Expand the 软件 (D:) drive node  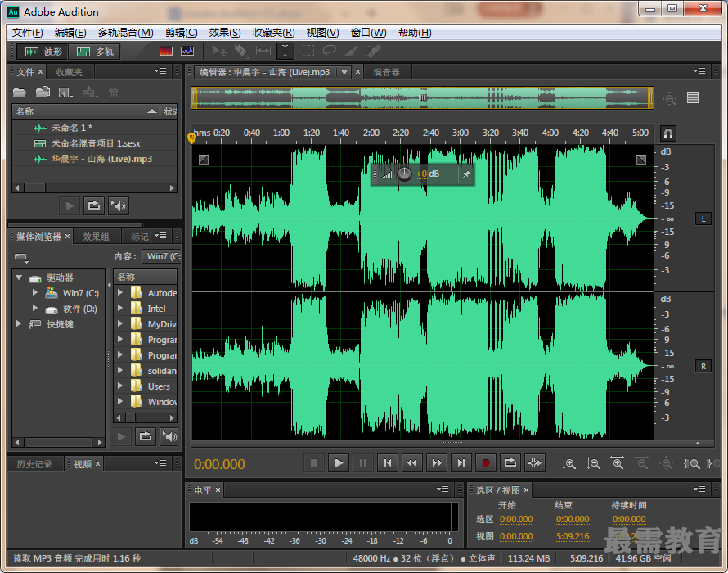35,308
